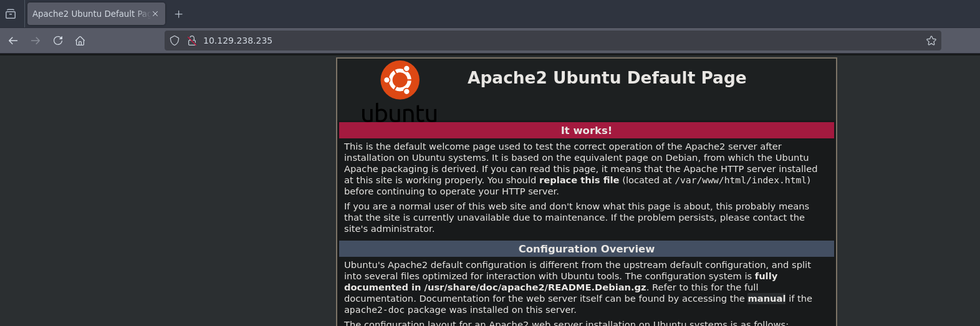
Task: Open the Firefox View icon at top-left
Action: point(11,14)
